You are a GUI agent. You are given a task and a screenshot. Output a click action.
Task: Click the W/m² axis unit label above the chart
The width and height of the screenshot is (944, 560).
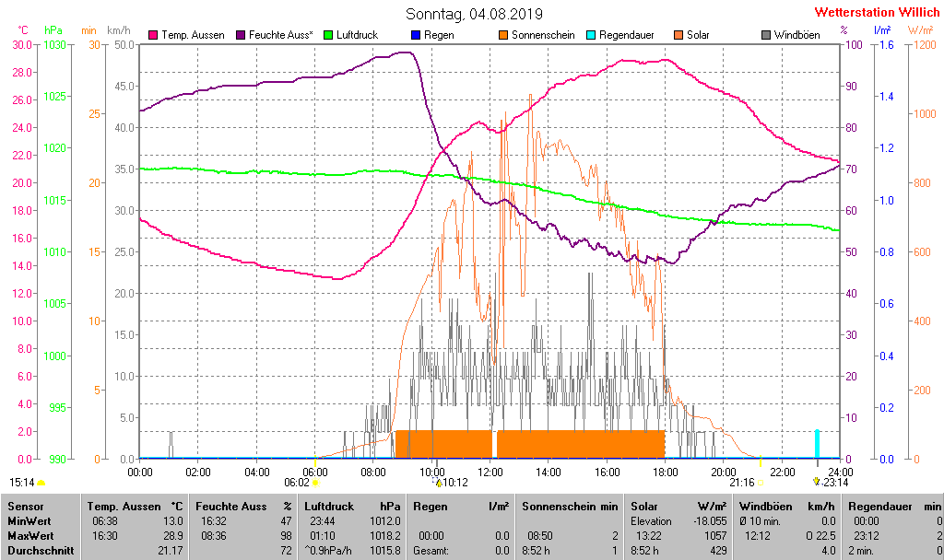(x=922, y=30)
